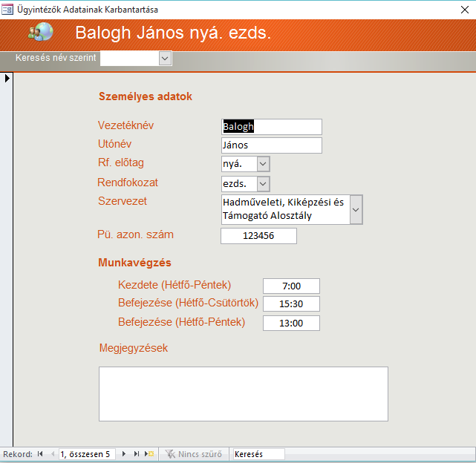Click the people-and-globe header logo

click(x=41, y=33)
